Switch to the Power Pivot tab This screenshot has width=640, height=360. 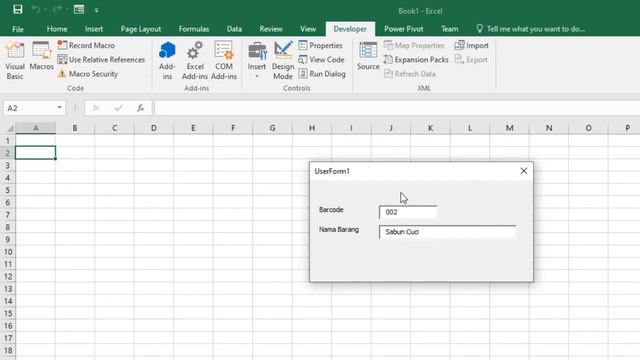pos(404,29)
